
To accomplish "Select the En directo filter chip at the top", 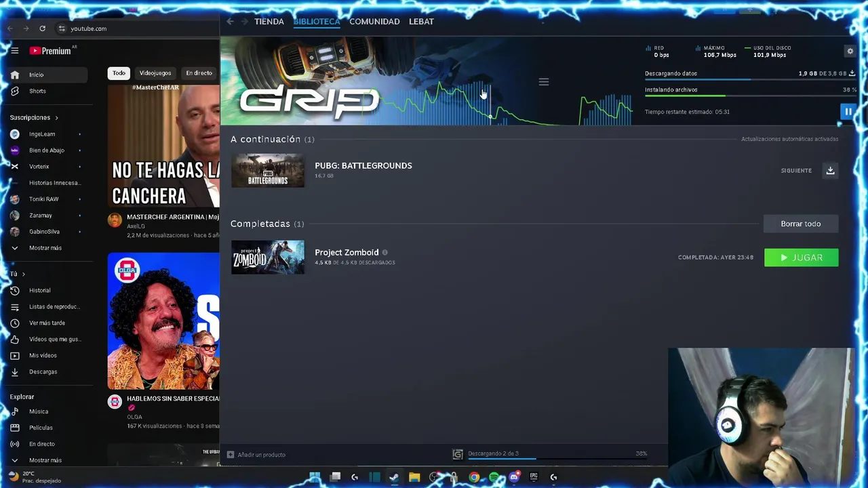I will tap(199, 73).
